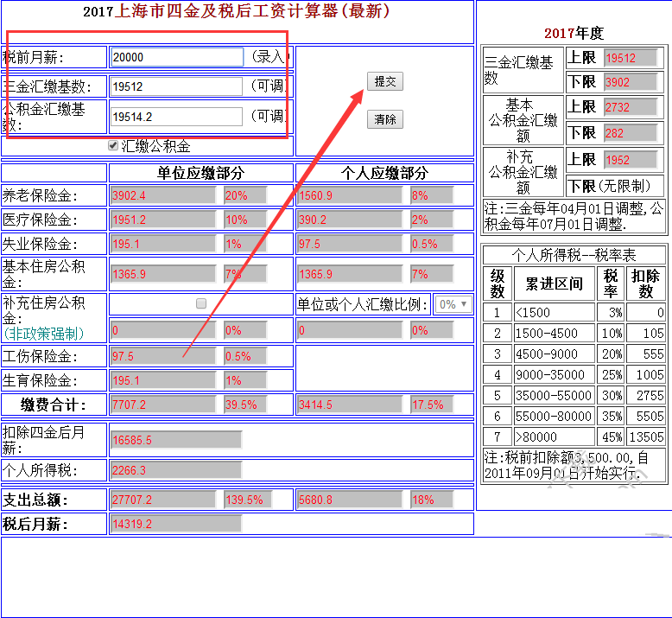Viewport: 672px width, 618px height.
Task: Select the 补充公积金汇缴额 上限 value 1952
Action: tap(631, 160)
